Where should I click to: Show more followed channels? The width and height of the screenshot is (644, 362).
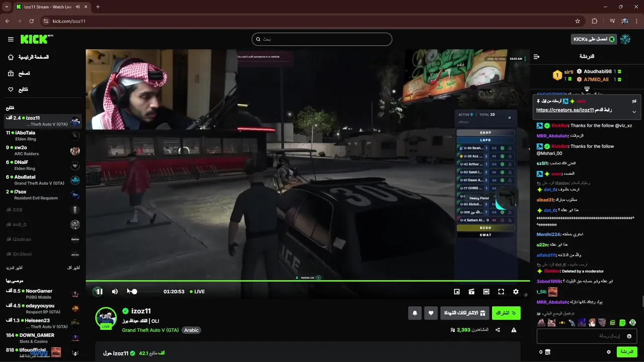pyautogui.click(x=14, y=268)
